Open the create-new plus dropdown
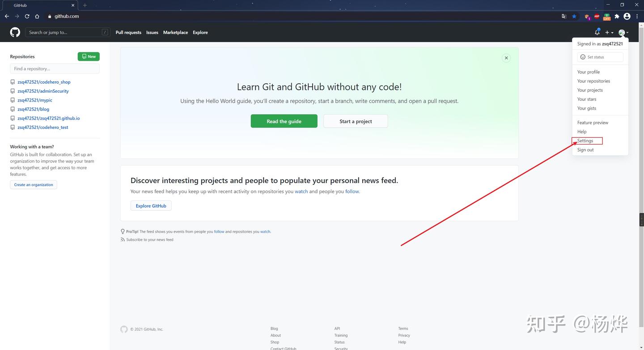The width and height of the screenshot is (644, 350). click(608, 32)
